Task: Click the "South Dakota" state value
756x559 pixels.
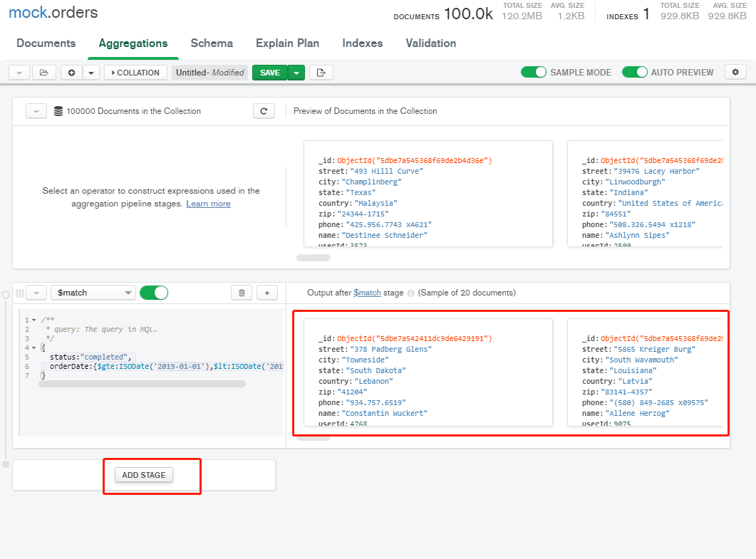Action: [x=376, y=370]
